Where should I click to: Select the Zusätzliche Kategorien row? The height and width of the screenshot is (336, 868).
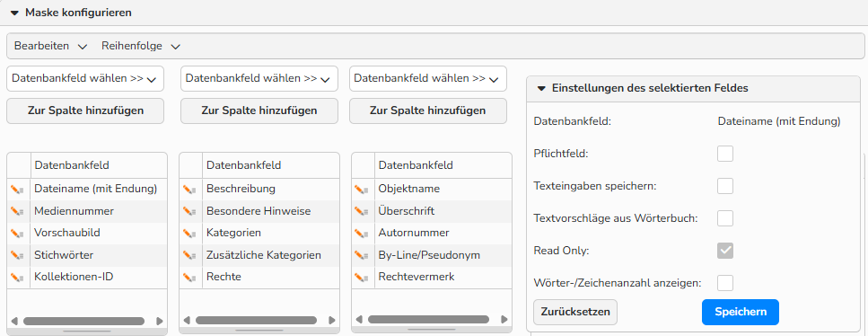259,256
